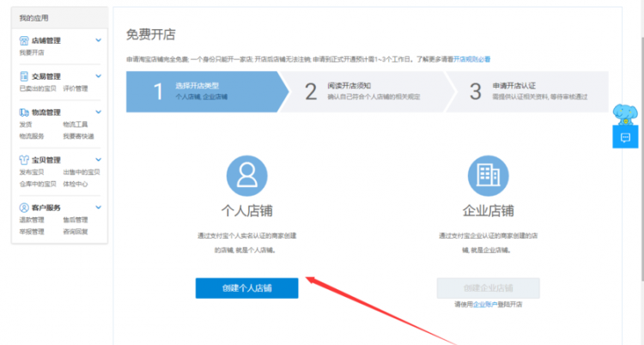This screenshot has width=644, height=345.
Task: Open the 开店规则必看 link
Action: click(x=472, y=59)
